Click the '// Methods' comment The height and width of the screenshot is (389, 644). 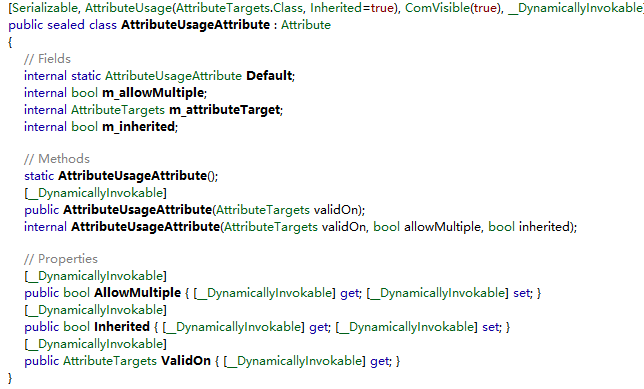pos(57,159)
